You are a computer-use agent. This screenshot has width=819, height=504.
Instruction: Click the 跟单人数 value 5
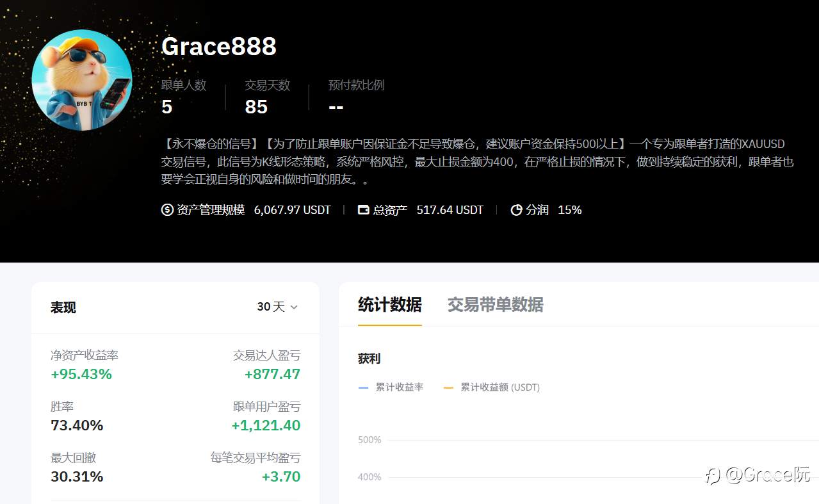coord(167,107)
